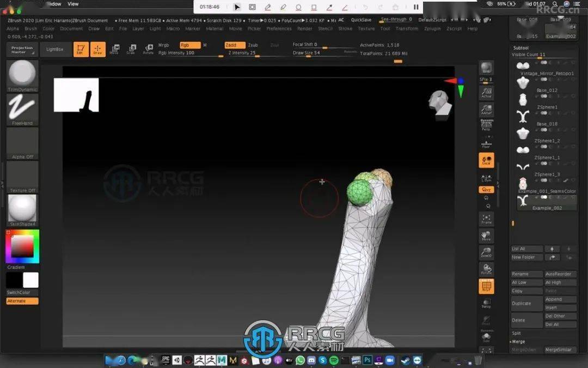Viewport: 588px width, 368px height.
Task: Open the TrimDynamic brush thumbnail
Action: coord(22,74)
